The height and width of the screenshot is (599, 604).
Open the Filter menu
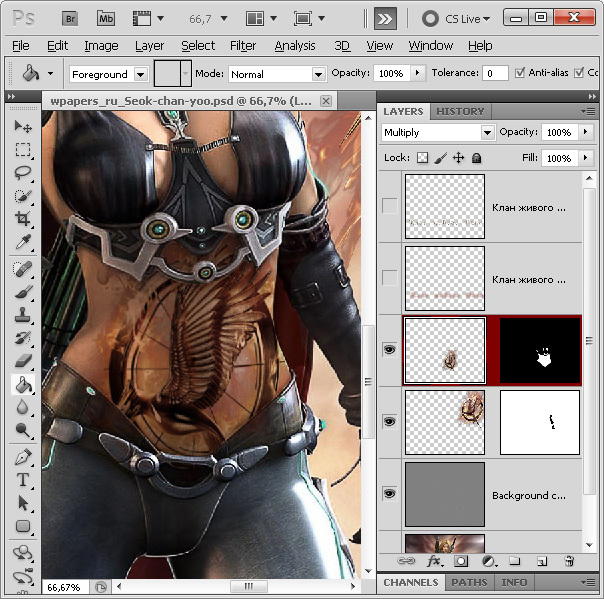[243, 46]
